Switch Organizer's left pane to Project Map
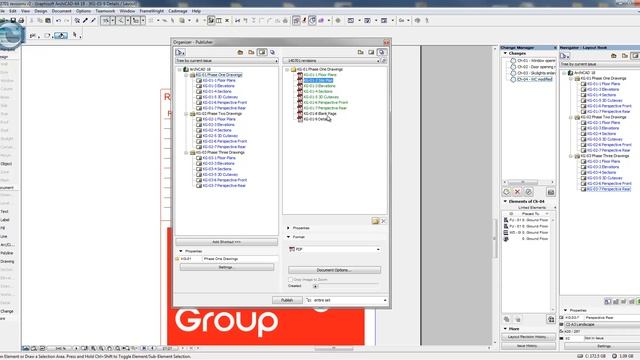 click(240, 52)
